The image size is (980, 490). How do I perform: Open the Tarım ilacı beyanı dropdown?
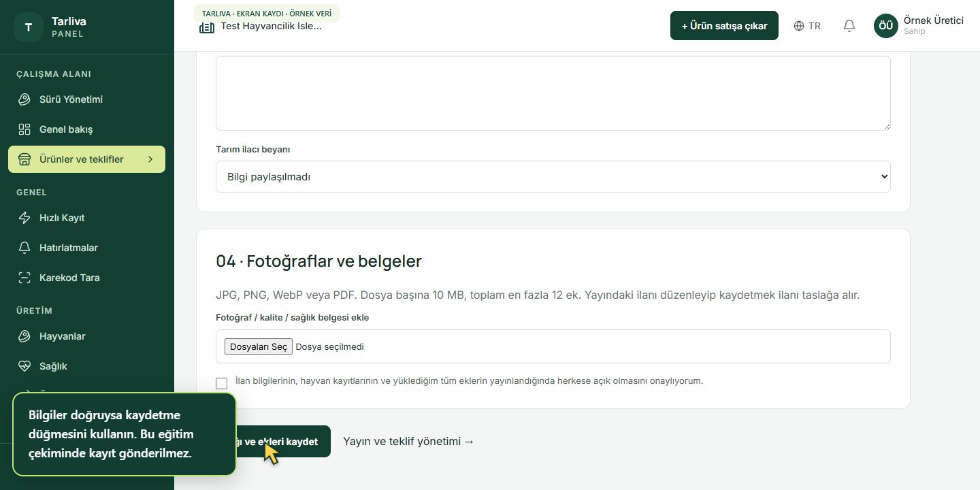click(x=553, y=176)
